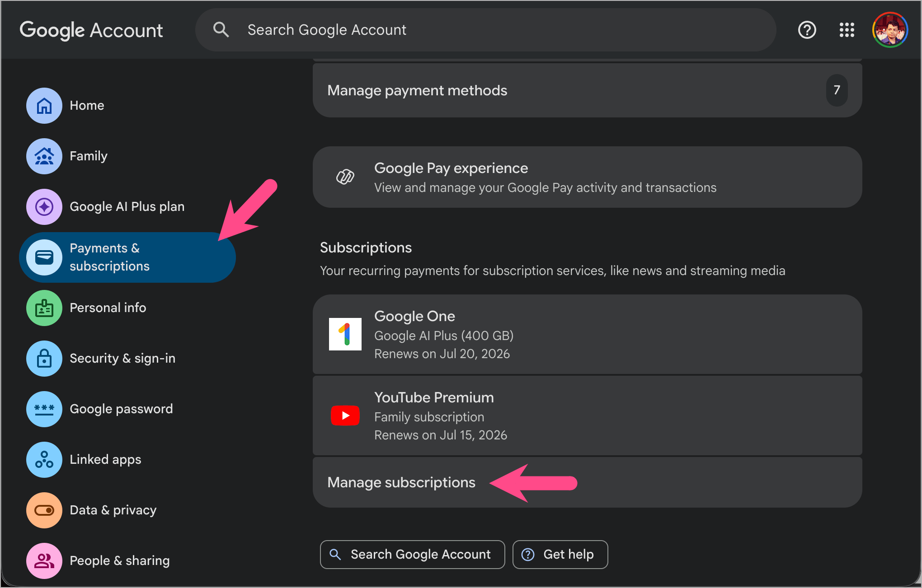The width and height of the screenshot is (922, 588).
Task: Open the Personal info badge icon
Action: pos(44,308)
